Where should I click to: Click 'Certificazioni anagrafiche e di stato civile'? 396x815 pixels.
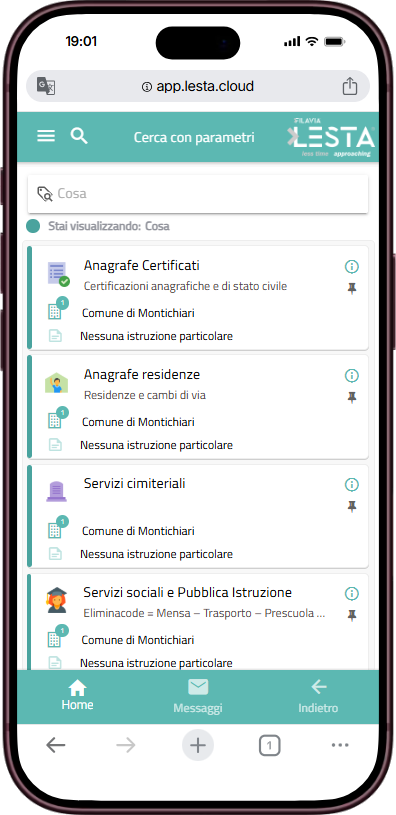coord(186,286)
